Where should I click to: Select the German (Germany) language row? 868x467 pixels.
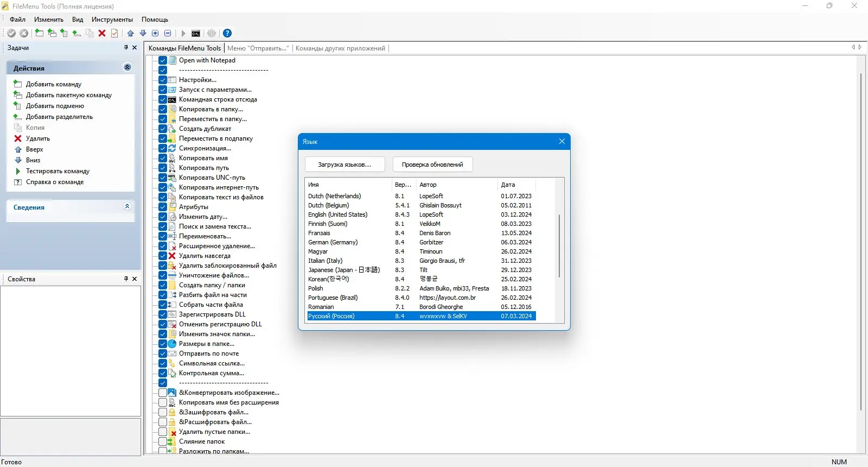(421, 242)
